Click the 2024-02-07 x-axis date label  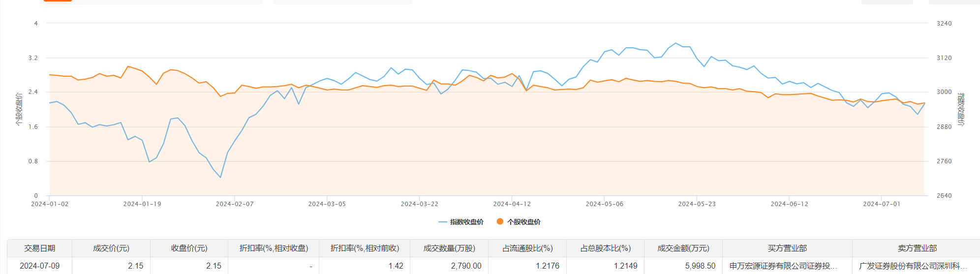point(235,204)
